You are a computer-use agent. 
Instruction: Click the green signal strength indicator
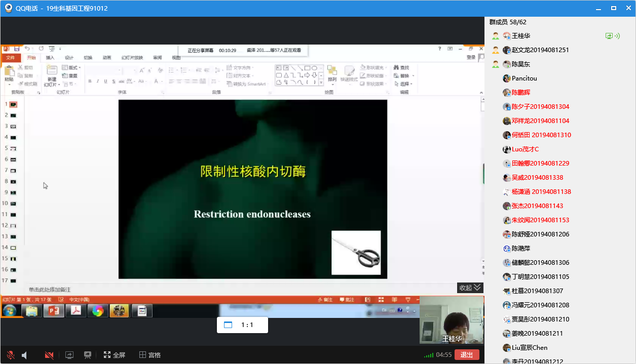coord(429,355)
